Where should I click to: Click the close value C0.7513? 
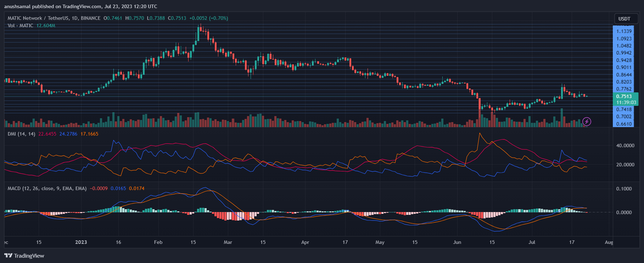point(177,18)
